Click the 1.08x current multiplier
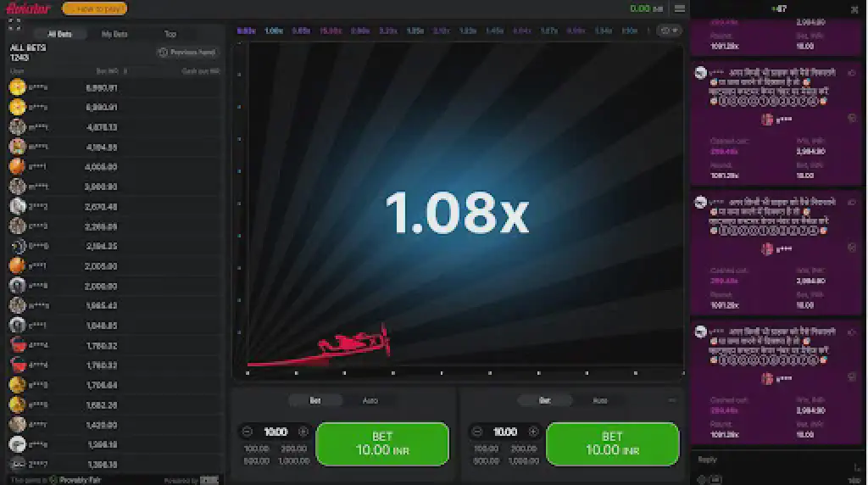This screenshot has height=485, width=868. coord(457,214)
